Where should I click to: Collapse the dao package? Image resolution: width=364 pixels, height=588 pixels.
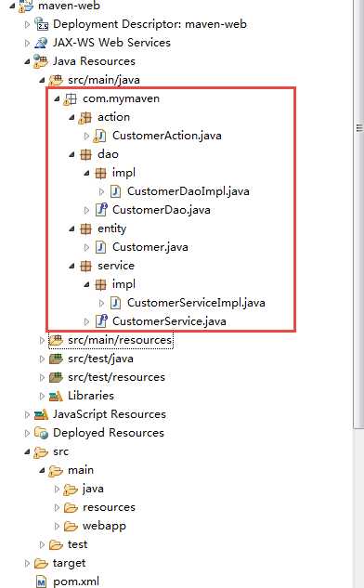[71, 154]
